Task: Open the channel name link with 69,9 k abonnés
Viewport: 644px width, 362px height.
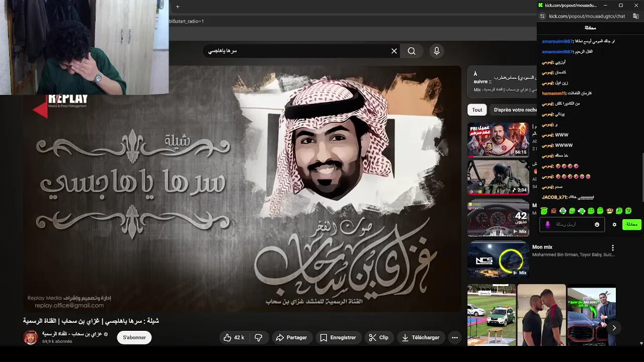Action: [x=72, y=334]
